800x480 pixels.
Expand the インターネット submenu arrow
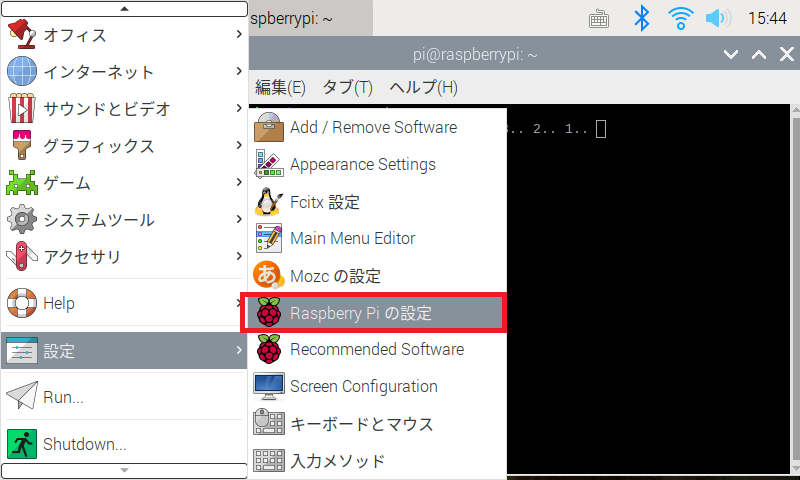pos(239,71)
